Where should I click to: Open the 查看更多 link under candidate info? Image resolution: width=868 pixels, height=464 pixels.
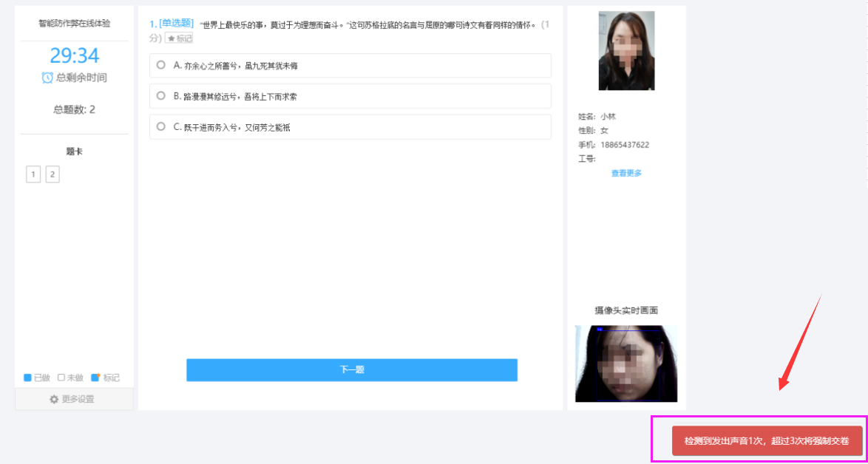click(x=626, y=172)
